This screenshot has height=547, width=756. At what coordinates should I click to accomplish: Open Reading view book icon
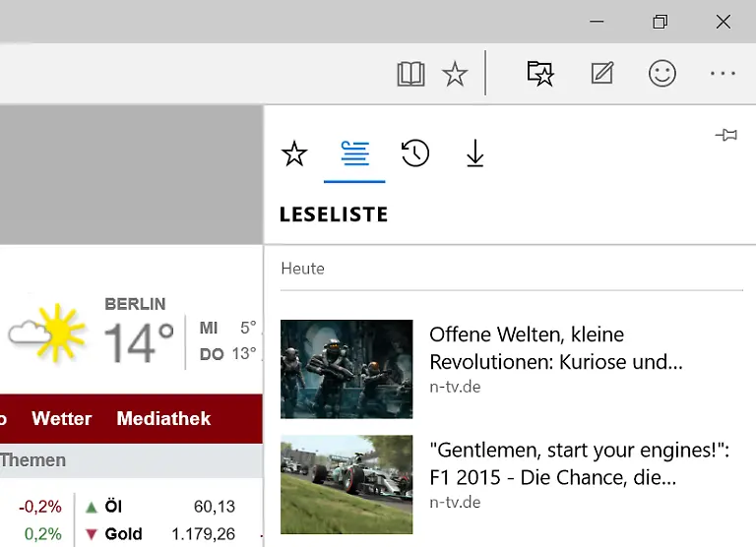click(x=410, y=74)
